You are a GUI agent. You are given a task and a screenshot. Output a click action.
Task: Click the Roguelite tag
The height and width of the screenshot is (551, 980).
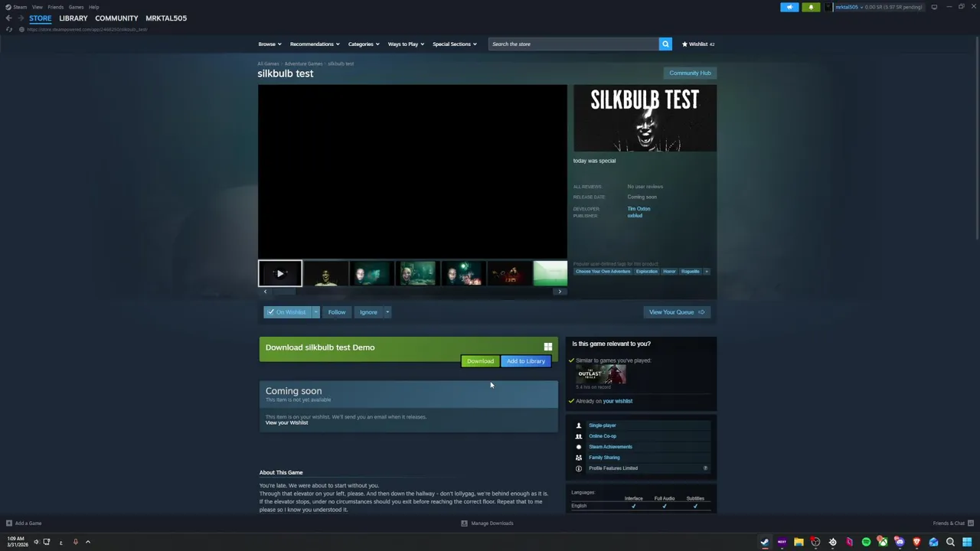coord(690,272)
